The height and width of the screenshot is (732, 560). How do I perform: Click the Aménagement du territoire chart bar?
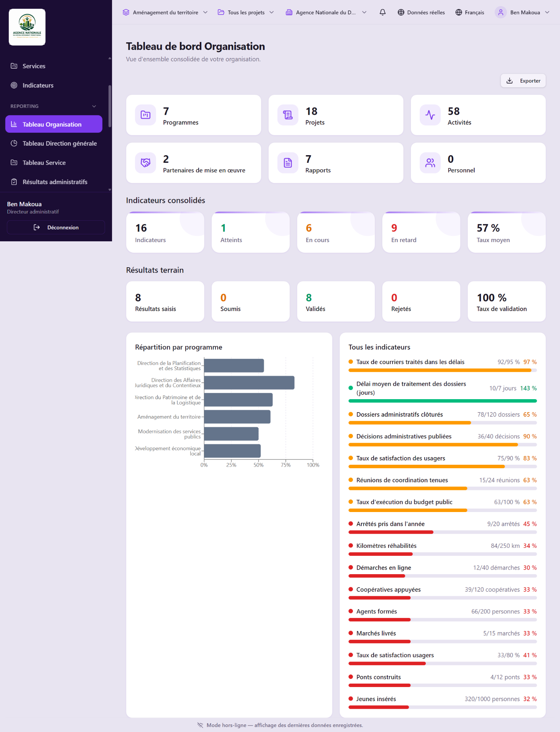(237, 417)
